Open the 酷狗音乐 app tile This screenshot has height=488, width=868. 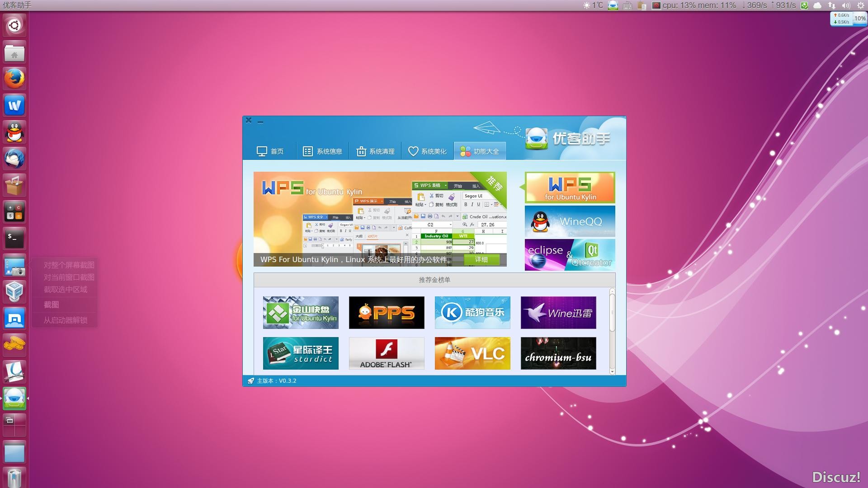click(472, 313)
